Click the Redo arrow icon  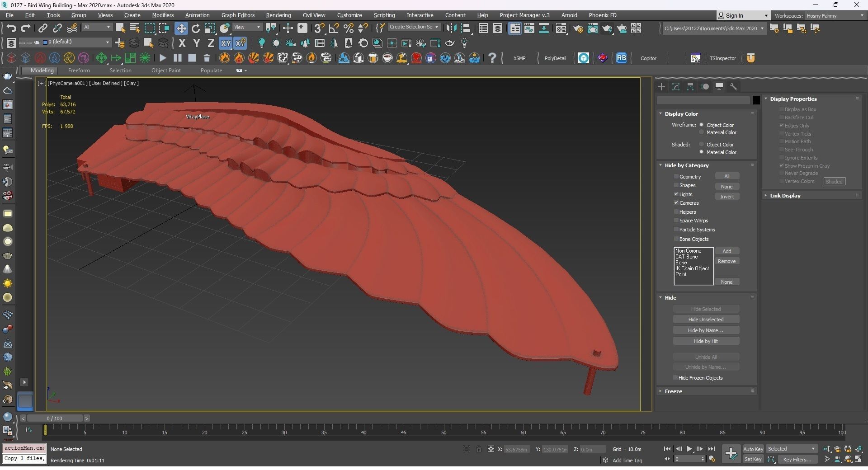click(x=26, y=28)
